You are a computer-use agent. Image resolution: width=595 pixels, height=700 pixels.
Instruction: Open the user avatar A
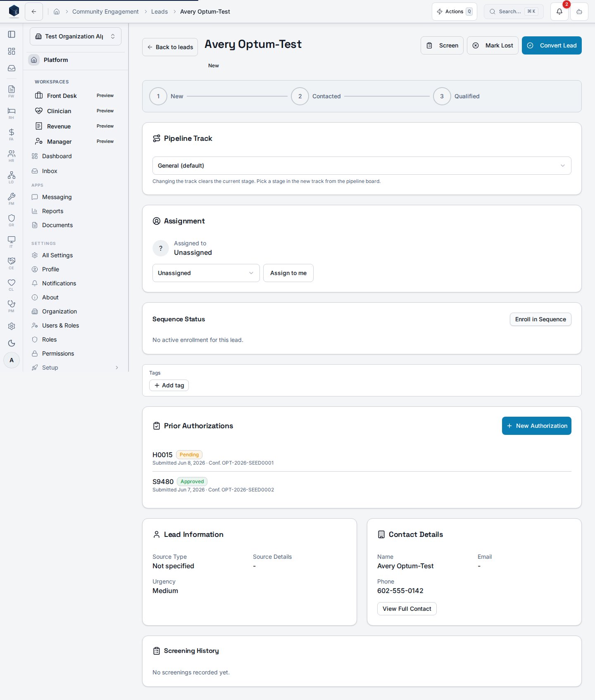[12, 360]
